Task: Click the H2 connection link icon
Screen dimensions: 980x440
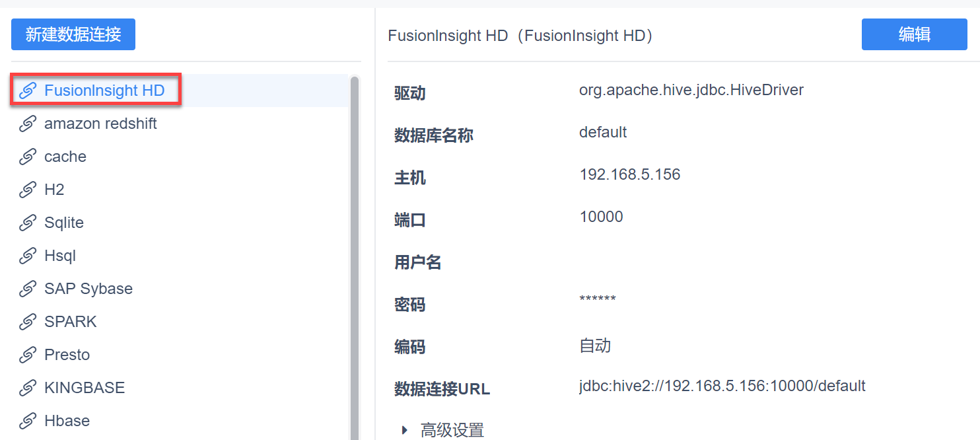Action: 27,190
